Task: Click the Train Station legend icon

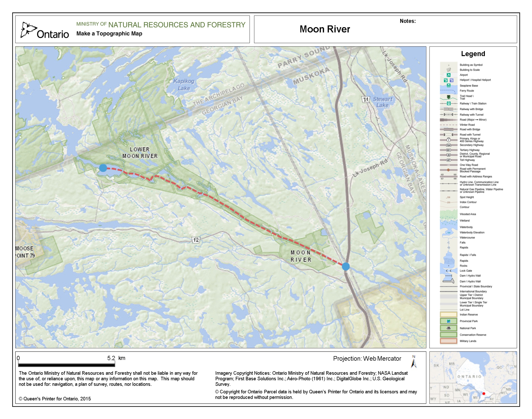Action: click(449, 104)
